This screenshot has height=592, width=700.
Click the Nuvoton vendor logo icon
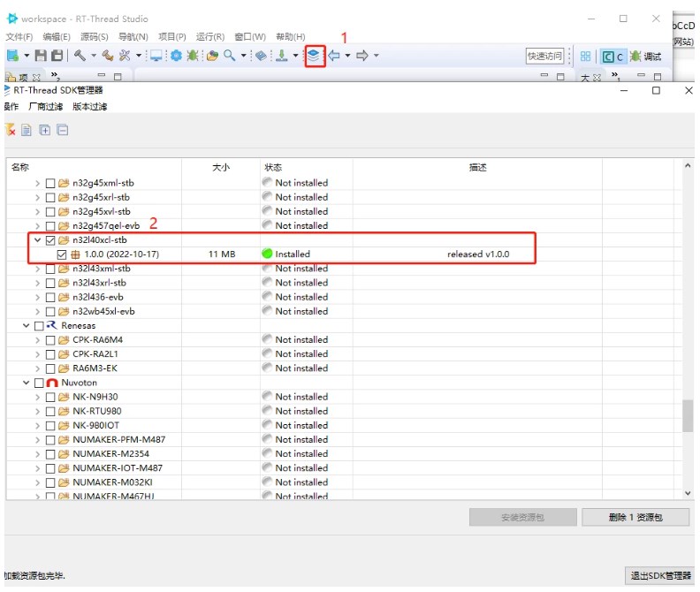tap(52, 383)
